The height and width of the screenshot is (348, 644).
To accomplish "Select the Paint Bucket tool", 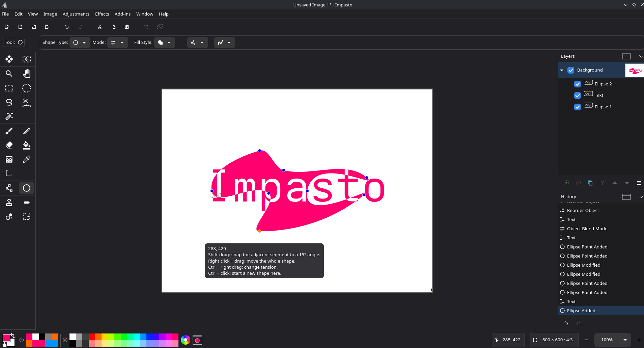I will point(27,145).
